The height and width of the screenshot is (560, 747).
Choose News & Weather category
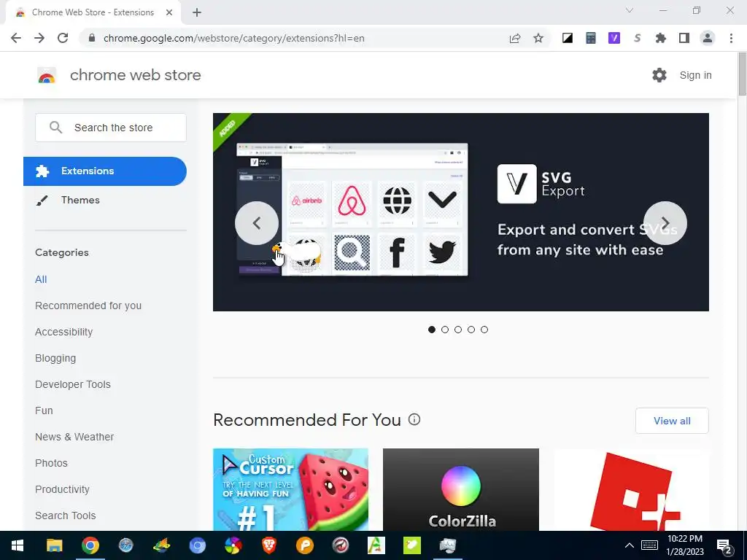click(74, 437)
